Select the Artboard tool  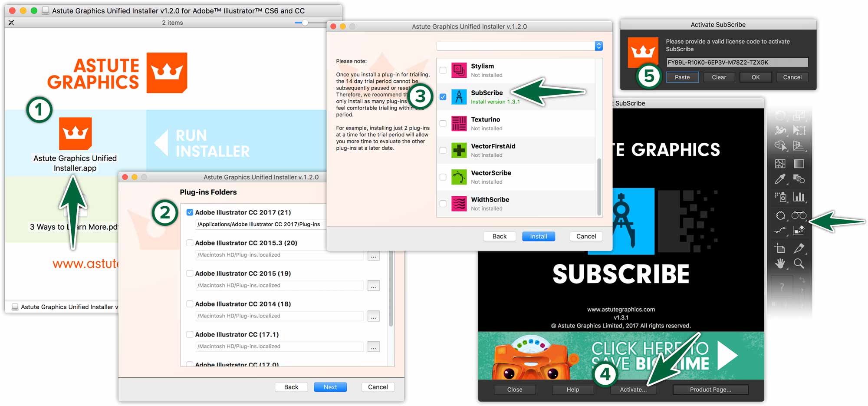[x=780, y=248]
